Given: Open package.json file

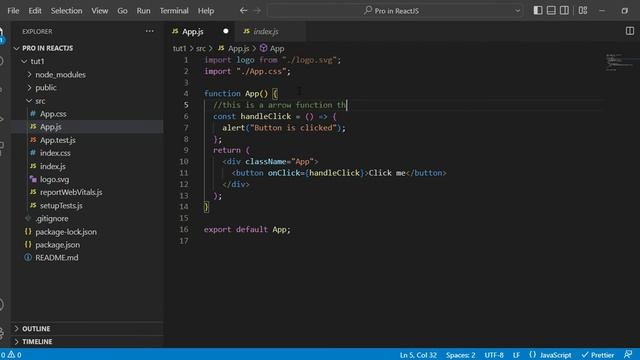Looking at the screenshot, I should tap(58, 244).
